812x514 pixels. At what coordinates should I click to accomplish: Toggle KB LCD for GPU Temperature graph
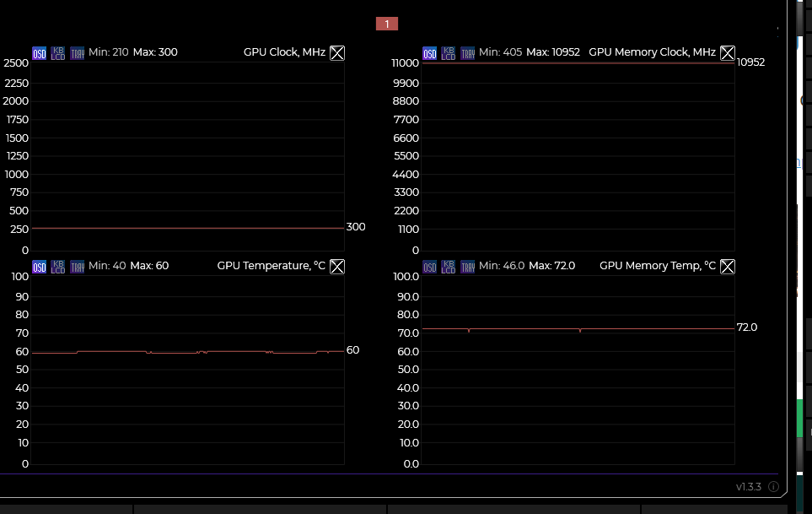(58, 267)
